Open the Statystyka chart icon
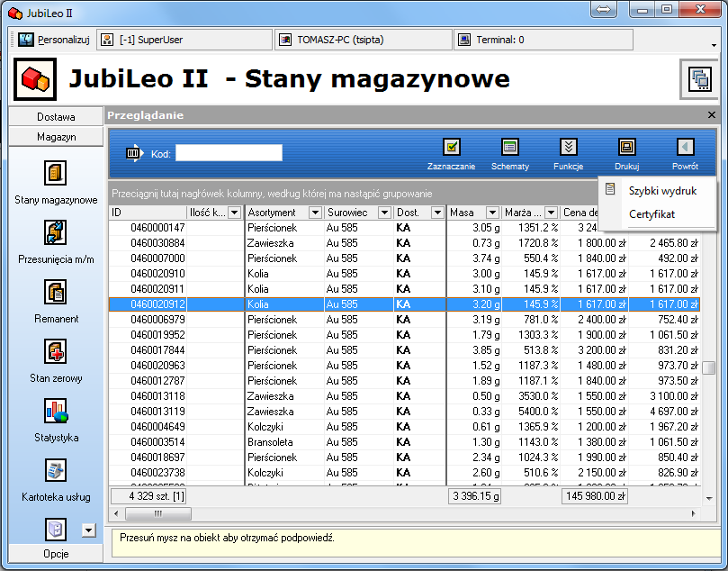 click(56, 412)
